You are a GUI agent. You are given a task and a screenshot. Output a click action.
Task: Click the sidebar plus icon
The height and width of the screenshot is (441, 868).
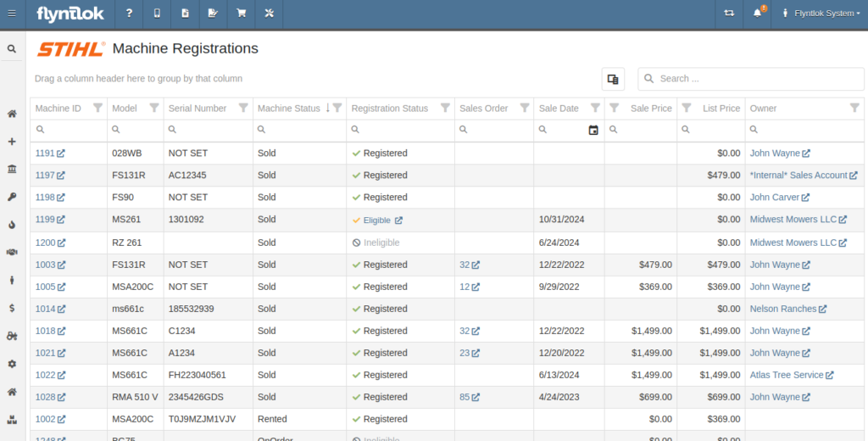tap(12, 142)
